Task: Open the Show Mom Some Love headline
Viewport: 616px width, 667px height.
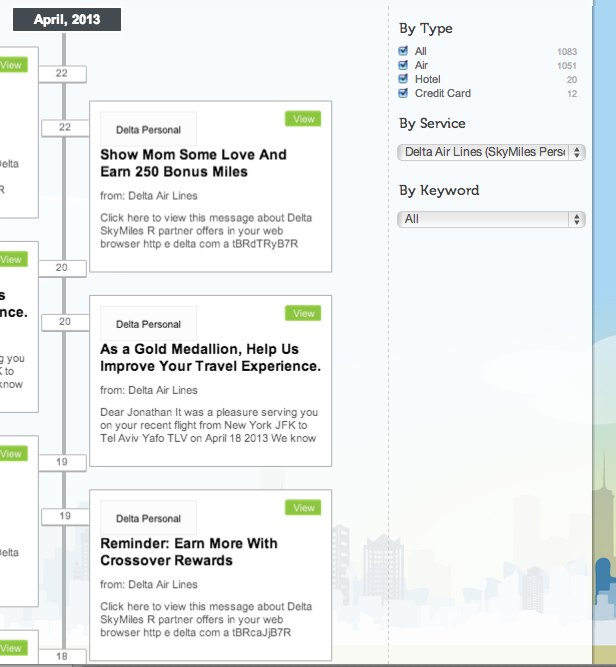Action: (x=193, y=163)
